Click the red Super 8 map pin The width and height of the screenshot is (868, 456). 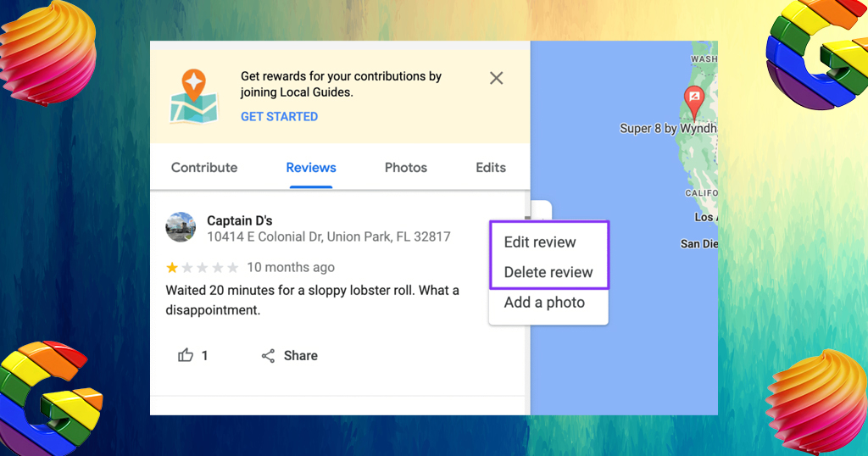tap(694, 103)
